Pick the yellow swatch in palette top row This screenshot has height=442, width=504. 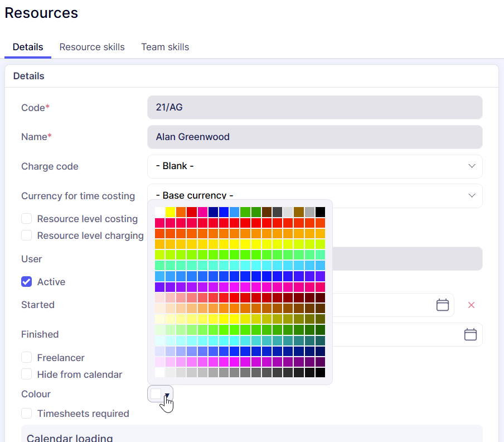click(171, 212)
